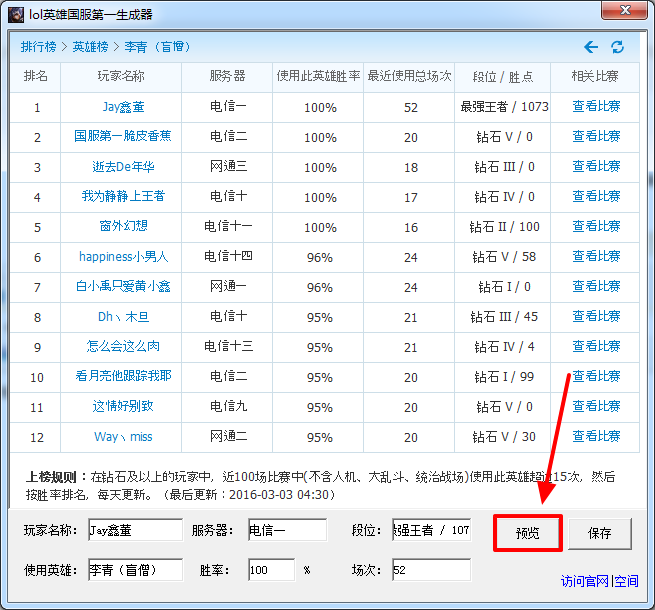Click the app icon in title bar
Viewport: 655px width, 610px height.
[x=16, y=14]
